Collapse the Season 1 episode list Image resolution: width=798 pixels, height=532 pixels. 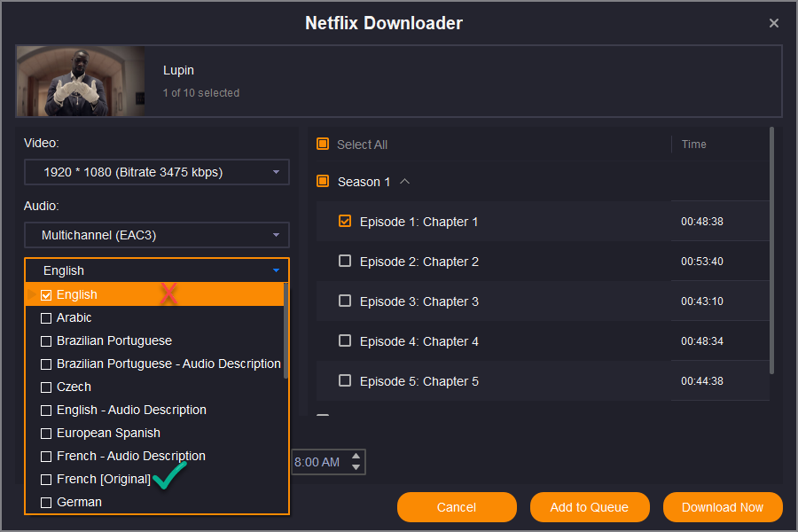point(404,181)
